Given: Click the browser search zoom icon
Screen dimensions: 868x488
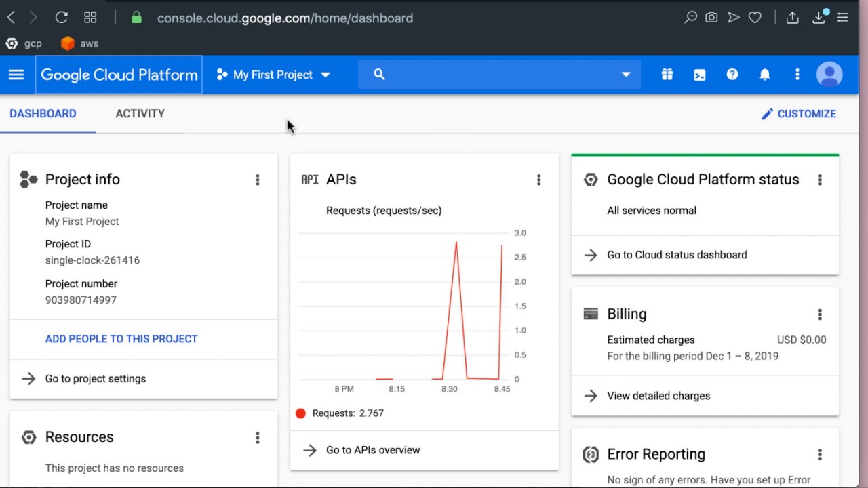Looking at the screenshot, I should 690,18.
